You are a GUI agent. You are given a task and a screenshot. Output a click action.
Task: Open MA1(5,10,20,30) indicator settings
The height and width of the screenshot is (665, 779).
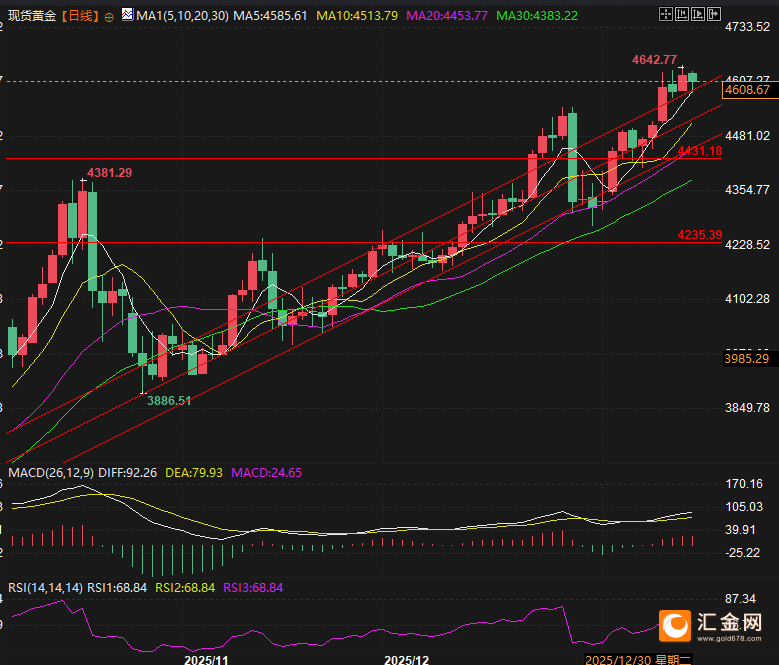point(182,16)
